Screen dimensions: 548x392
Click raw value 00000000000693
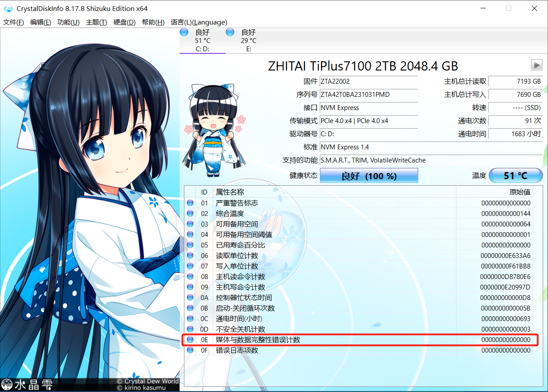coord(506,318)
